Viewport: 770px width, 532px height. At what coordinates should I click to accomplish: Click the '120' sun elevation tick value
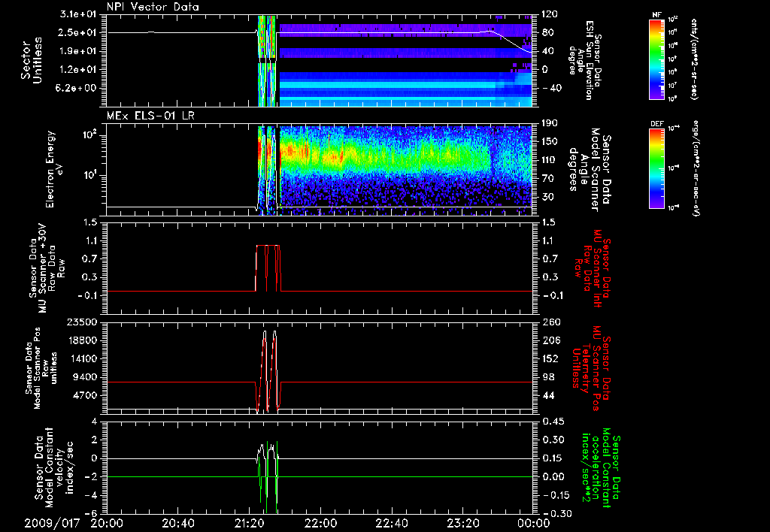point(550,14)
